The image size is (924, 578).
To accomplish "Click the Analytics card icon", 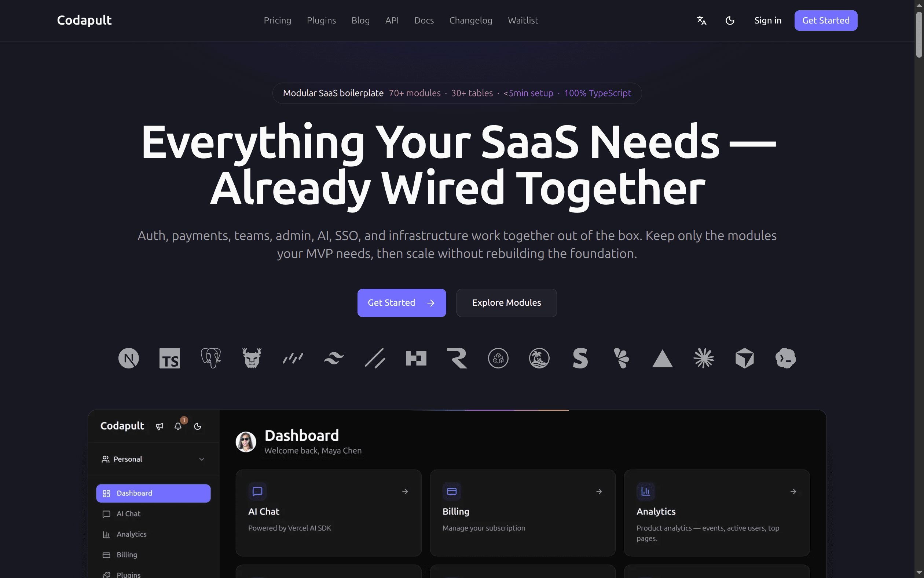I will (x=646, y=491).
